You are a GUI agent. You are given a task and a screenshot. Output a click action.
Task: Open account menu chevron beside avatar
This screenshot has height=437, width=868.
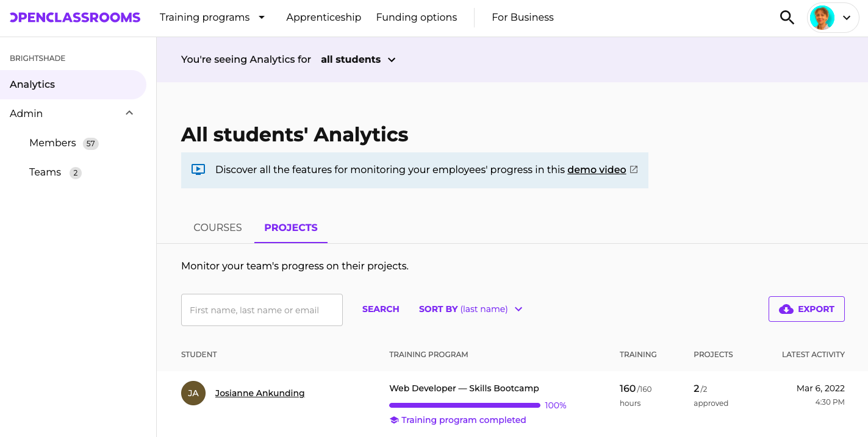coord(847,18)
